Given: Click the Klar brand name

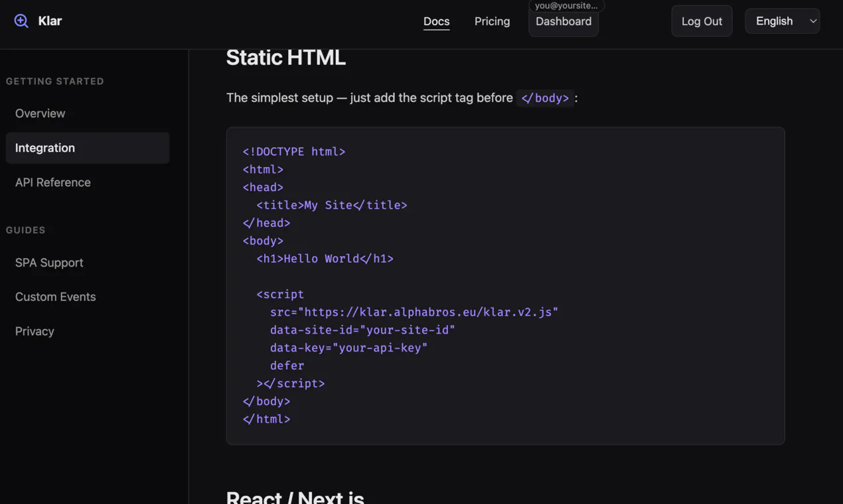Looking at the screenshot, I should (x=50, y=21).
